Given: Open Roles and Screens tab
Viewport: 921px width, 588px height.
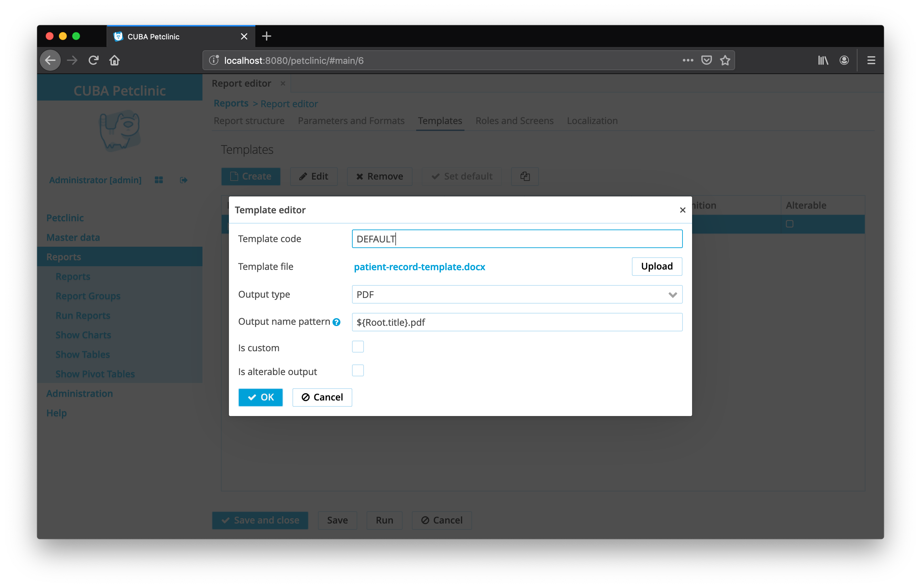Looking at the screenshot, I should point(514,121).
